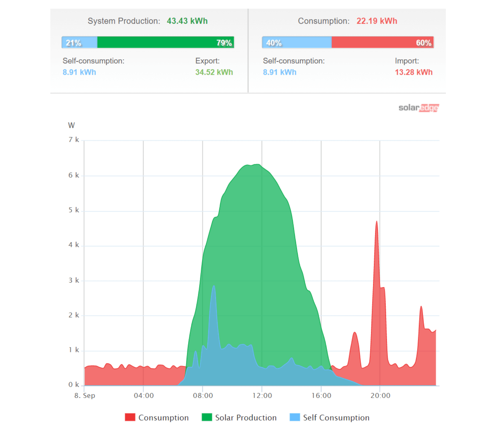Click the 6 k y-axis label
This screenshot has width=504, height=431.
74,175
